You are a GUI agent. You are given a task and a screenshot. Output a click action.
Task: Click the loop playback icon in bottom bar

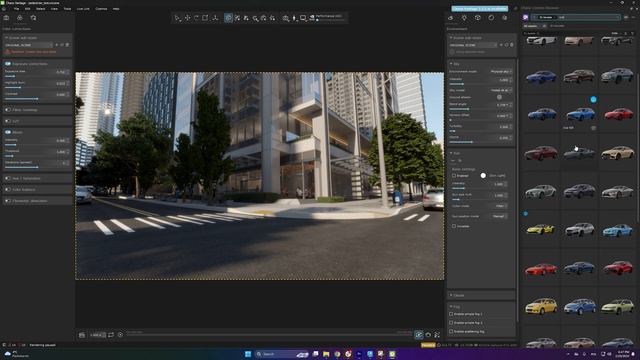coord(111,335)
